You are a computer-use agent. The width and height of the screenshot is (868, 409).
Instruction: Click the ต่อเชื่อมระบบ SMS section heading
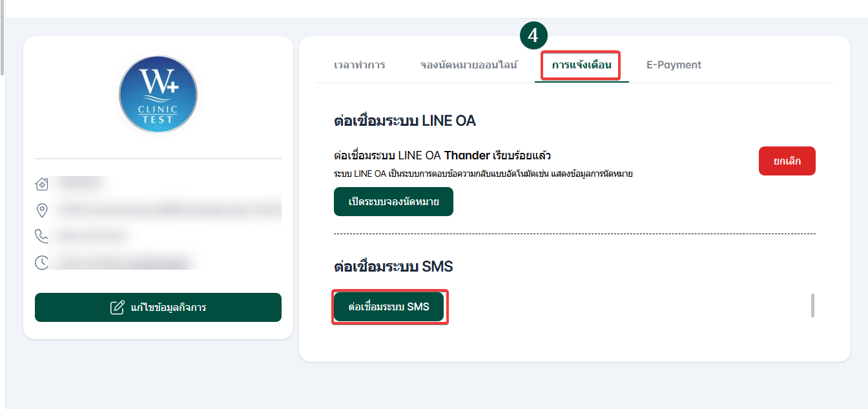tap(393, 266)
